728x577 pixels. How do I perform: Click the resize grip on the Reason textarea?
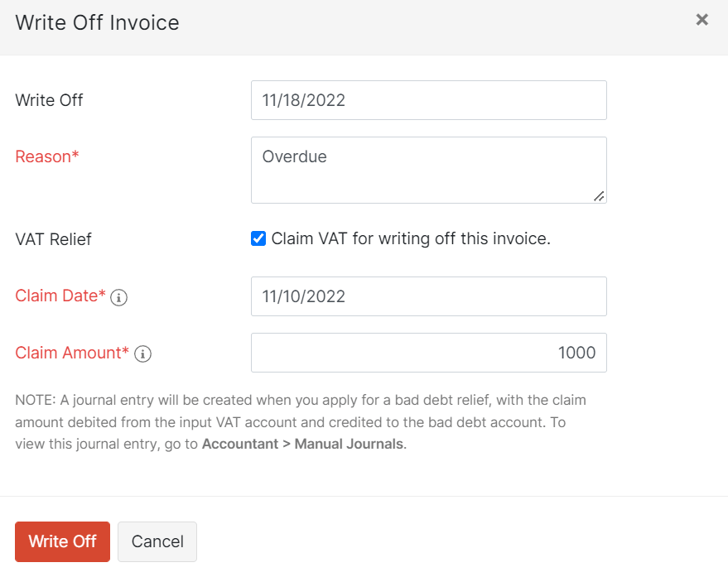[600, 197]
